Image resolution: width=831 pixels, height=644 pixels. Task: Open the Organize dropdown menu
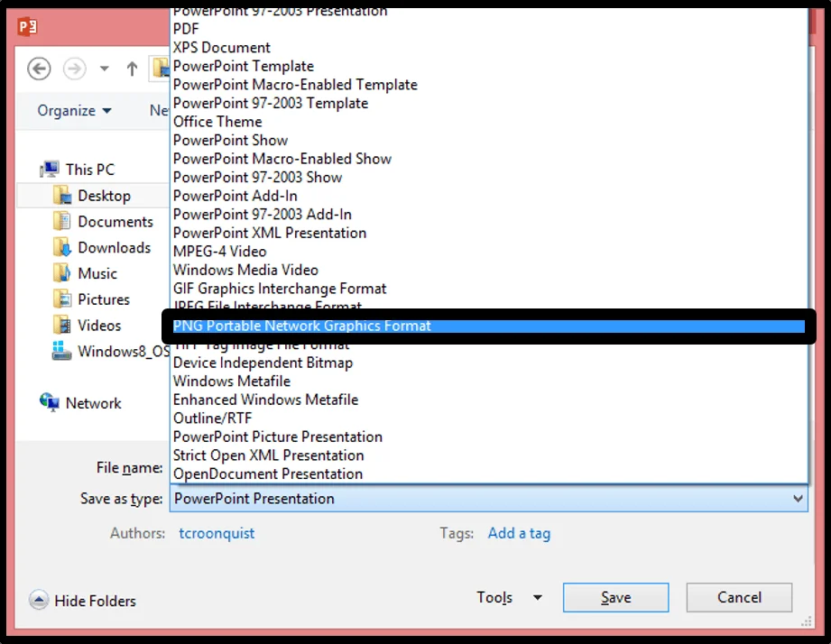pyautogui.click(x=74, y=111)
